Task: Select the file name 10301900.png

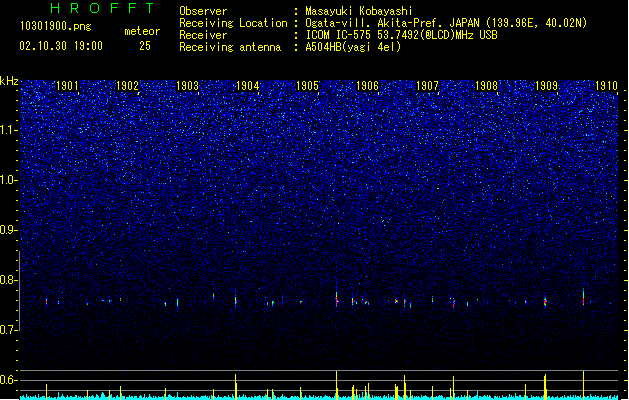Action: pos(55,26)
